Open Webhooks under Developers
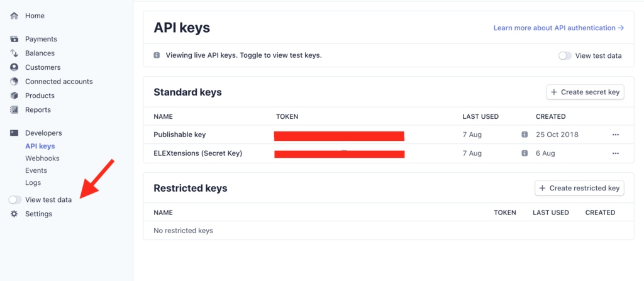This screenshot has height=281, width=644. coord(42,158)
